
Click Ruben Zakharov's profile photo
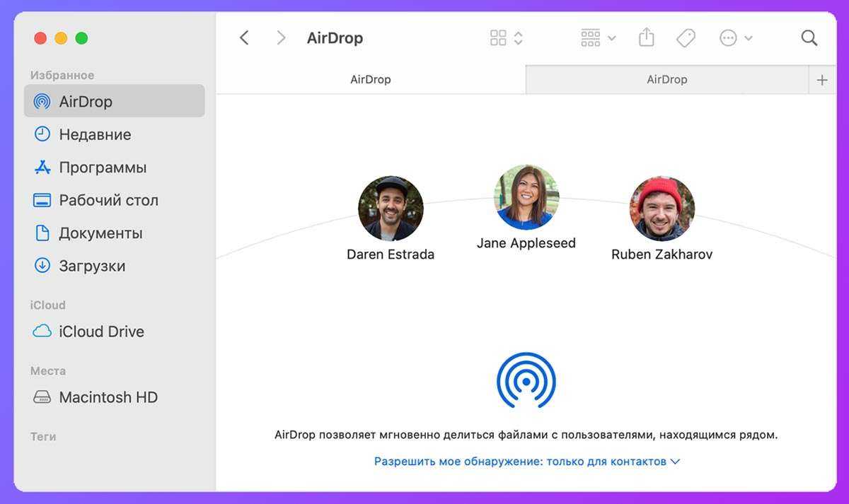coord(662,209)
